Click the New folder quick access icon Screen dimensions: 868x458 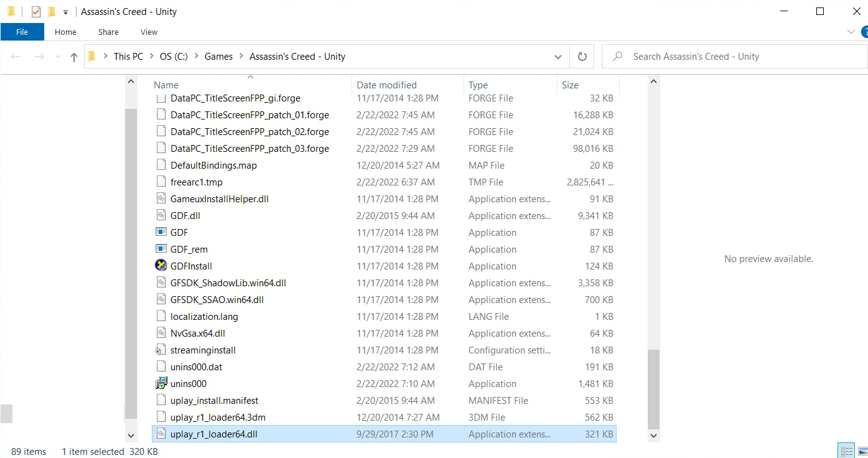(52, 11)
